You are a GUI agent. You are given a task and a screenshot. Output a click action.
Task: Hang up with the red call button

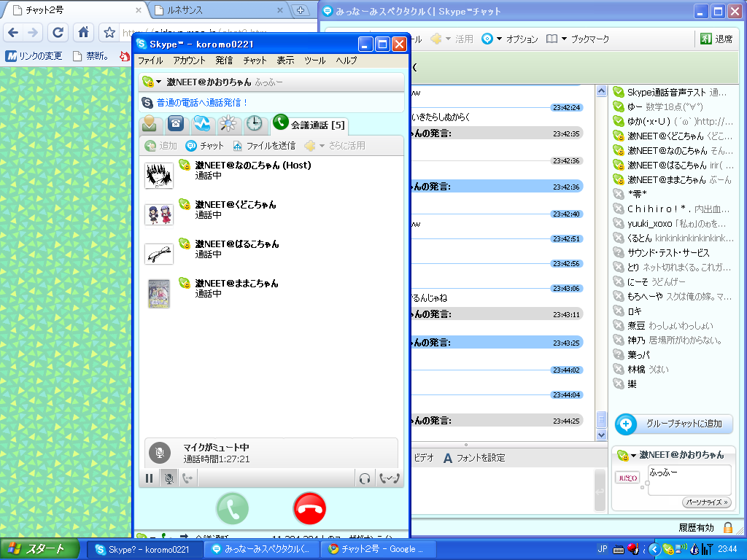tap(309, 508)
